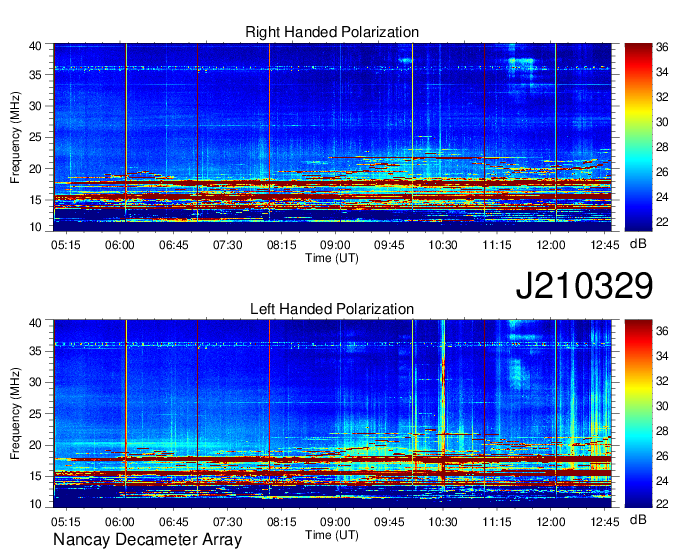
Task: Click the 05:15 tick on top time axis
Action: tap(66, 245)
